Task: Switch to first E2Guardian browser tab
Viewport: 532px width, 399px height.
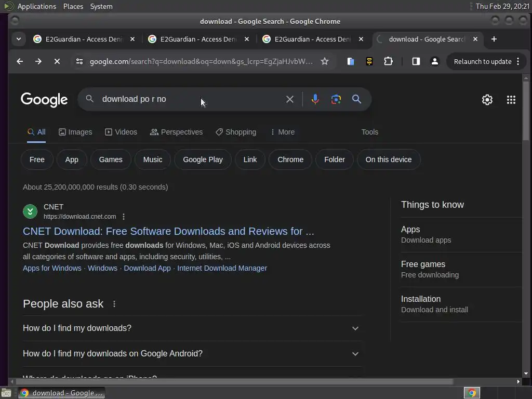Action: tap(83, 39)
